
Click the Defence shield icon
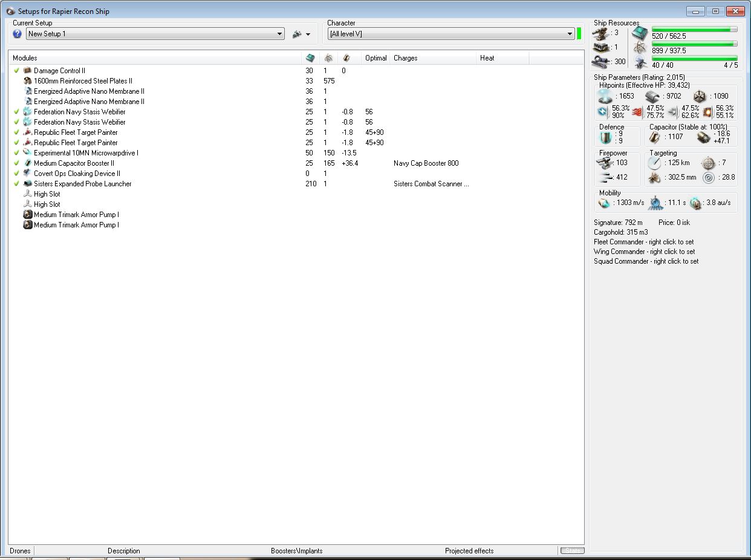[605, 138]
